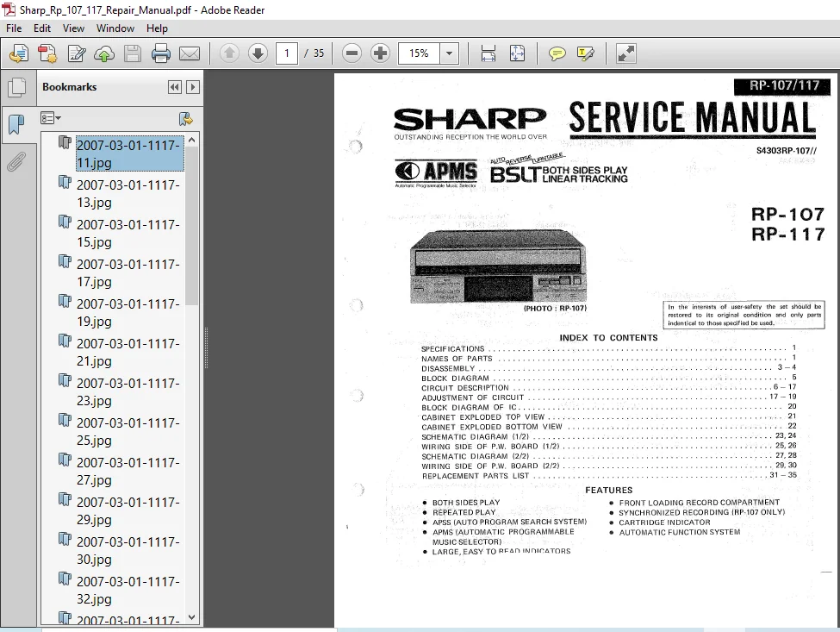Click the Save file floppy icon
Image resolution: width=840 pixels, height=632 pixels.
[x=133, y=53]
